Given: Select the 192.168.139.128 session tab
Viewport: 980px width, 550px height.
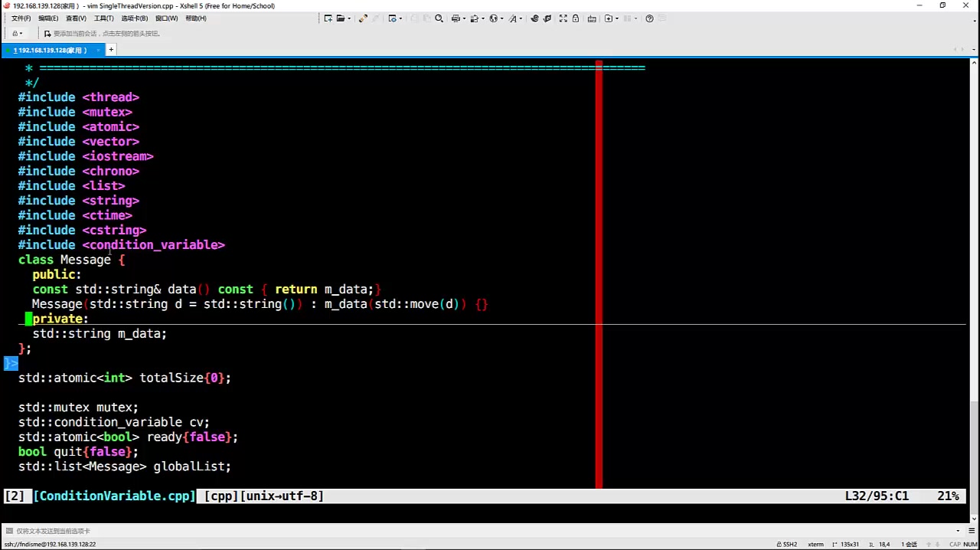Looking at the screenshot, I should tap(50, 50).
